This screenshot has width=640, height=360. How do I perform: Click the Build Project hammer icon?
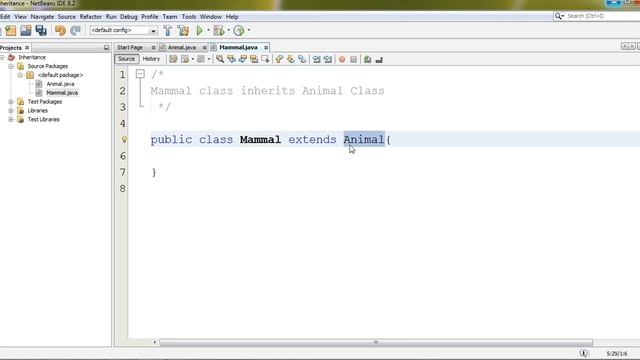[167, 31]
